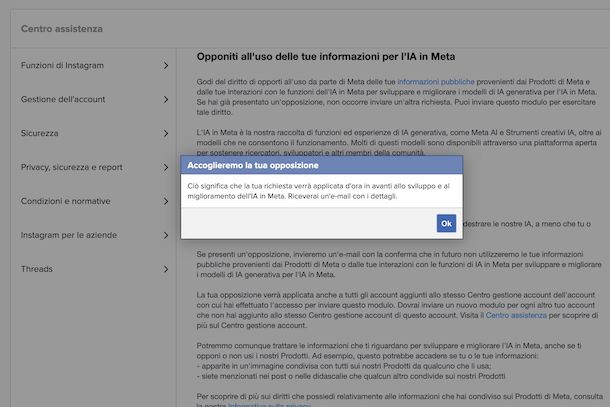Open the Threads menu item
This screenshot has height=407, width=610.
coord(37,269)
